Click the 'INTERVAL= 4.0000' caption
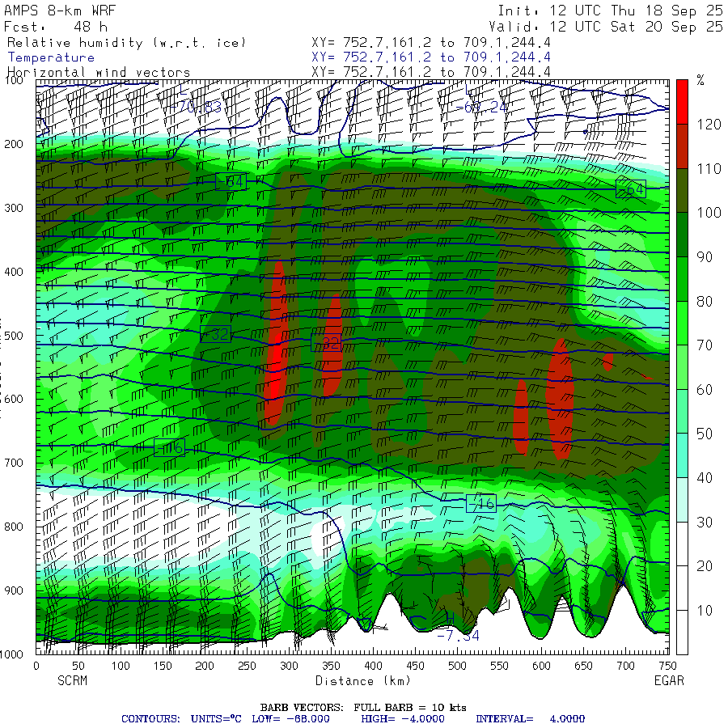The height and width of the screenshot is (728, 728). tap(530, 719)
